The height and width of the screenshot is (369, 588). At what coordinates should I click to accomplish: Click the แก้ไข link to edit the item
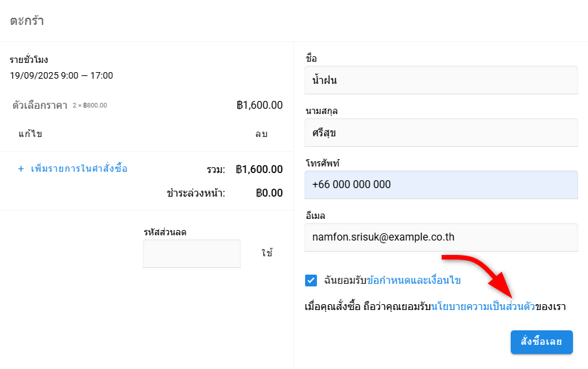tap(30, 134)
